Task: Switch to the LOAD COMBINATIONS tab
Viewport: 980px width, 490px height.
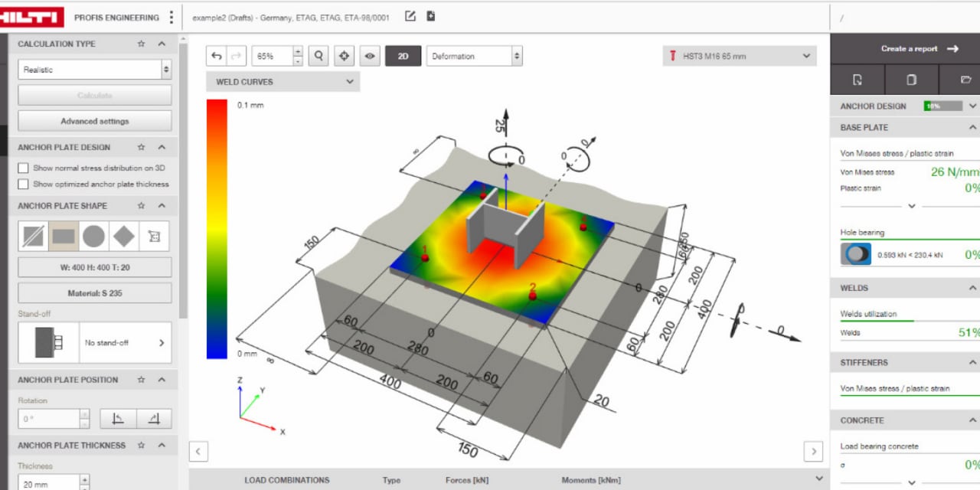Action: [286, 480]
